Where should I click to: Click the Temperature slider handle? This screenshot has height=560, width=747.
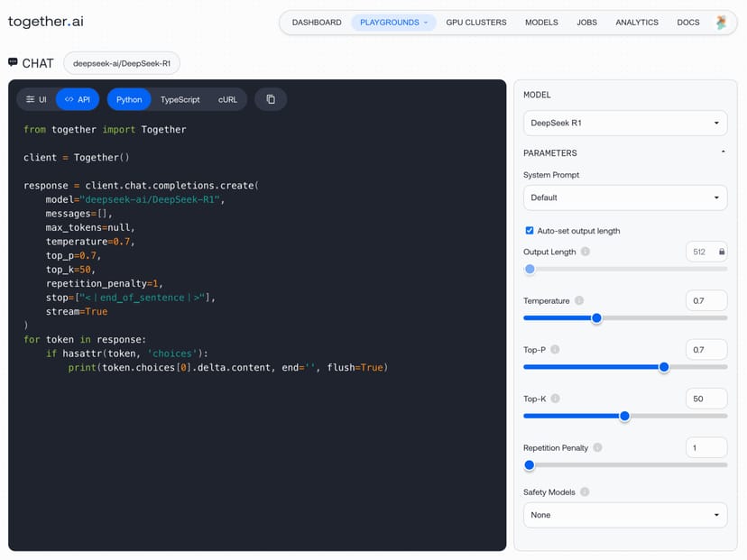tap(596, 317)
